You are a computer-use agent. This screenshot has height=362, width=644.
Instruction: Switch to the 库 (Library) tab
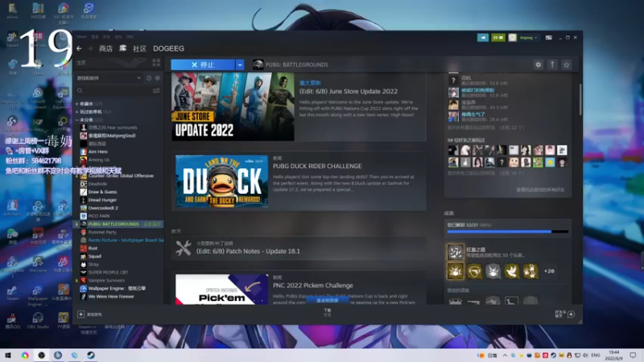click(x=123, y=48)
